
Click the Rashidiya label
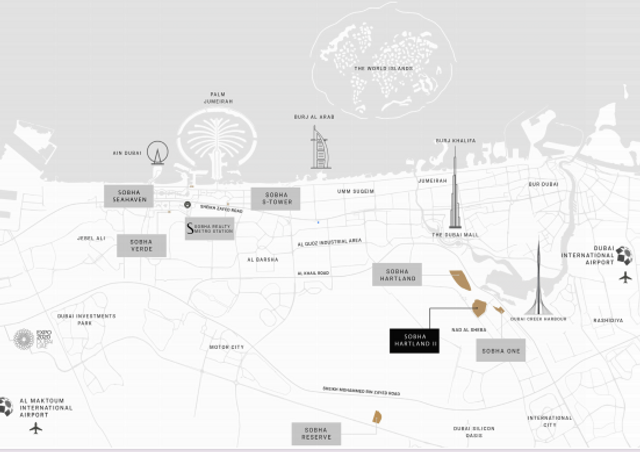608,321
